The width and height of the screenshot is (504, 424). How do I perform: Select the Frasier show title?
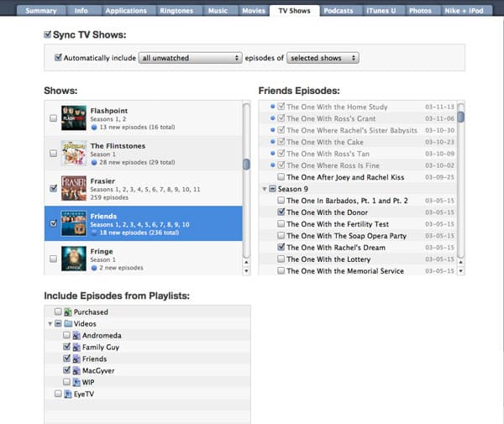tap(102, 181)
